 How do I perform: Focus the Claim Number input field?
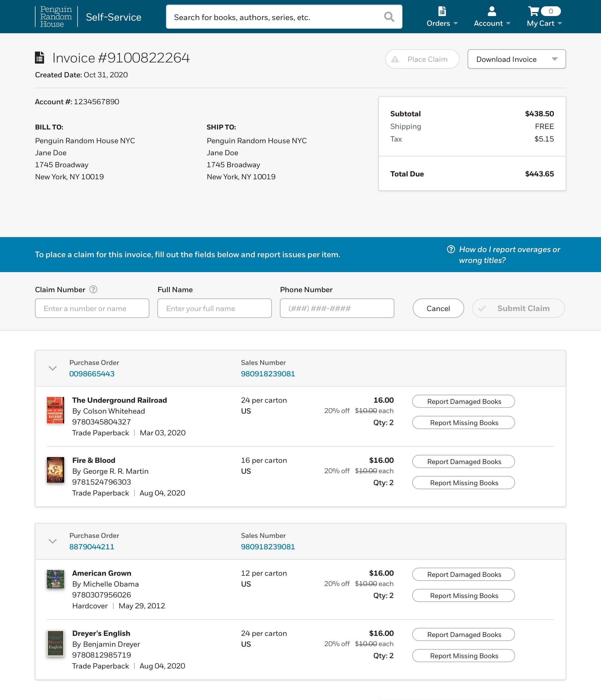pos(92,308)
